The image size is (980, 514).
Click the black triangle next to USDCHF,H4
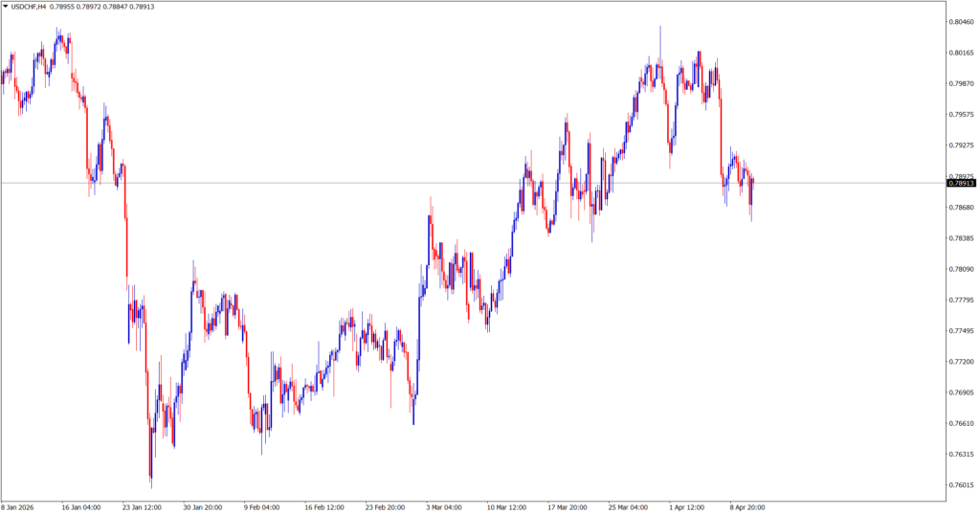click(6, 7)
